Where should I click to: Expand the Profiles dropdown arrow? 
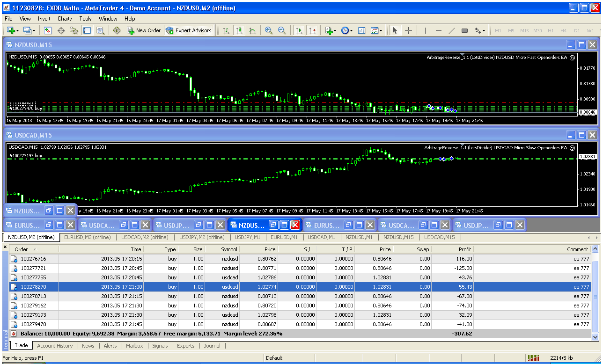(34, 30)
